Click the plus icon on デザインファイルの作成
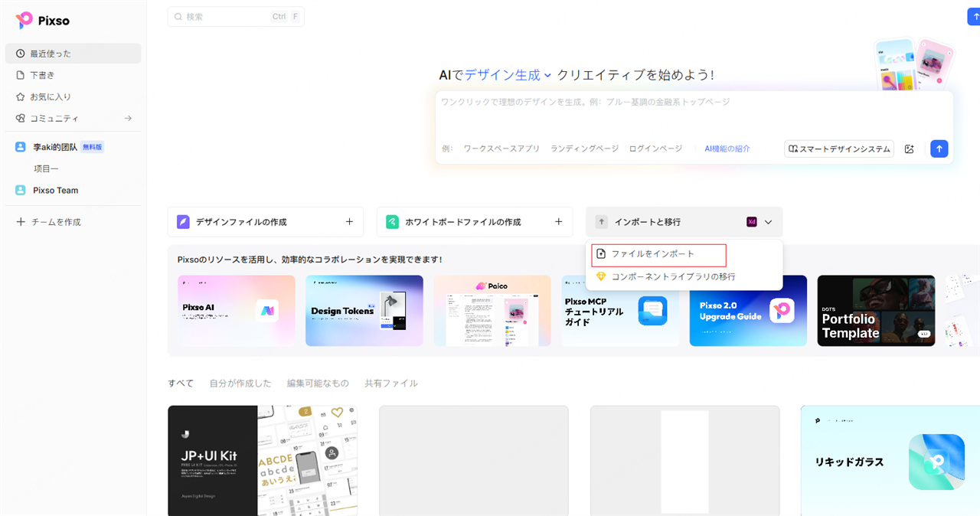This screenshot has height=516, width=980. [x=349, y=222]
